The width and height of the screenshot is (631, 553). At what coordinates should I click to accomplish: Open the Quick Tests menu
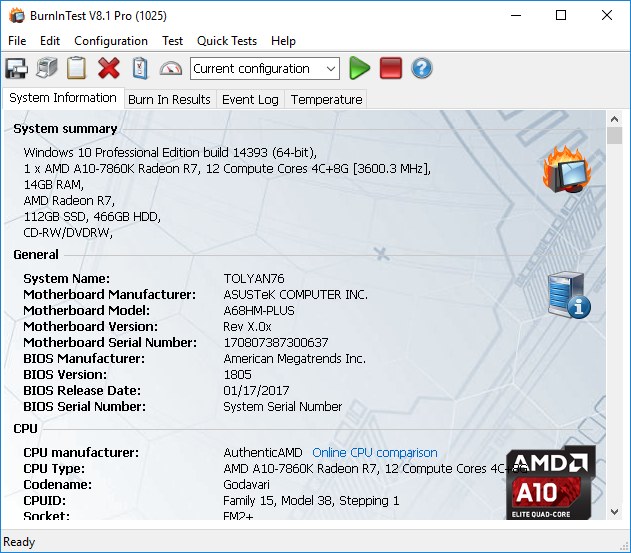coord(227,41)
